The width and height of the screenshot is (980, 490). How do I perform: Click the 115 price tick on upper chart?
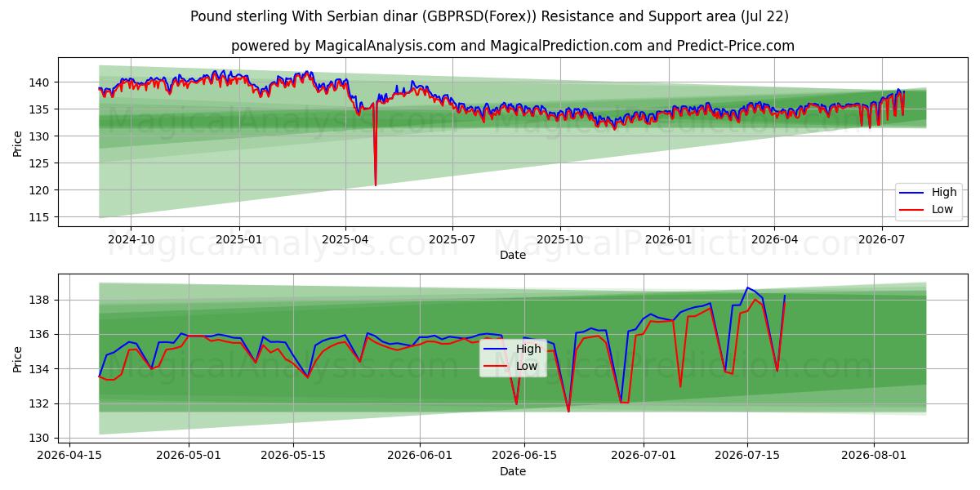point(41,217)
